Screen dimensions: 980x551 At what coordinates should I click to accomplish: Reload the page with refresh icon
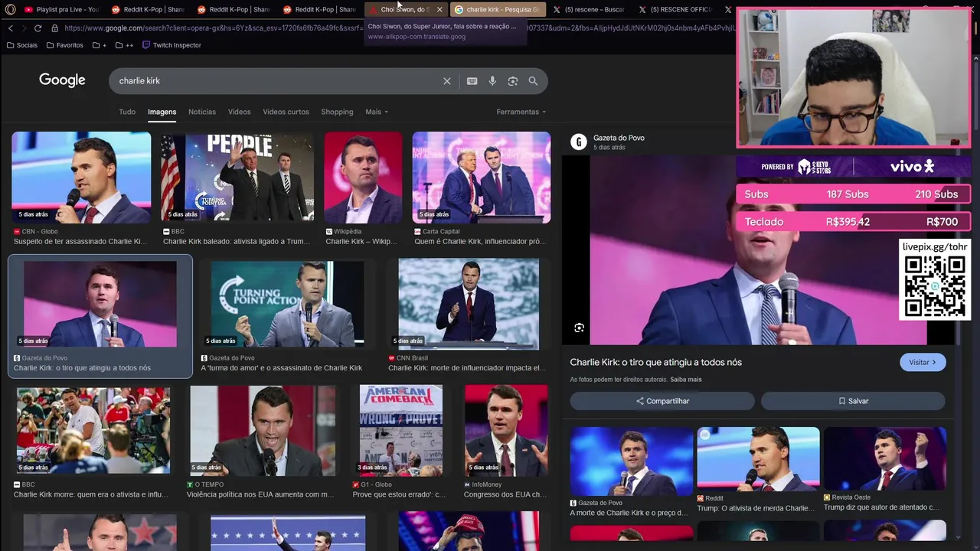tap(38, 28)
